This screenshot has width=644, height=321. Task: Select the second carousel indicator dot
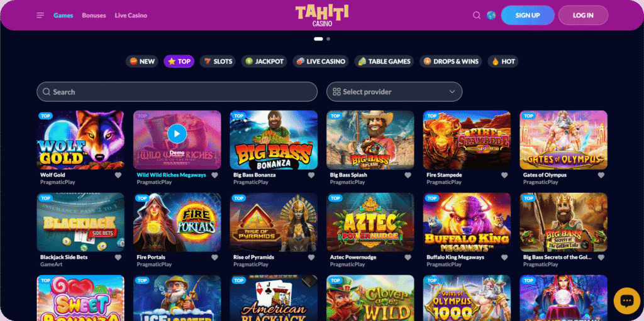pyautogui.click(x=328, y=39)
